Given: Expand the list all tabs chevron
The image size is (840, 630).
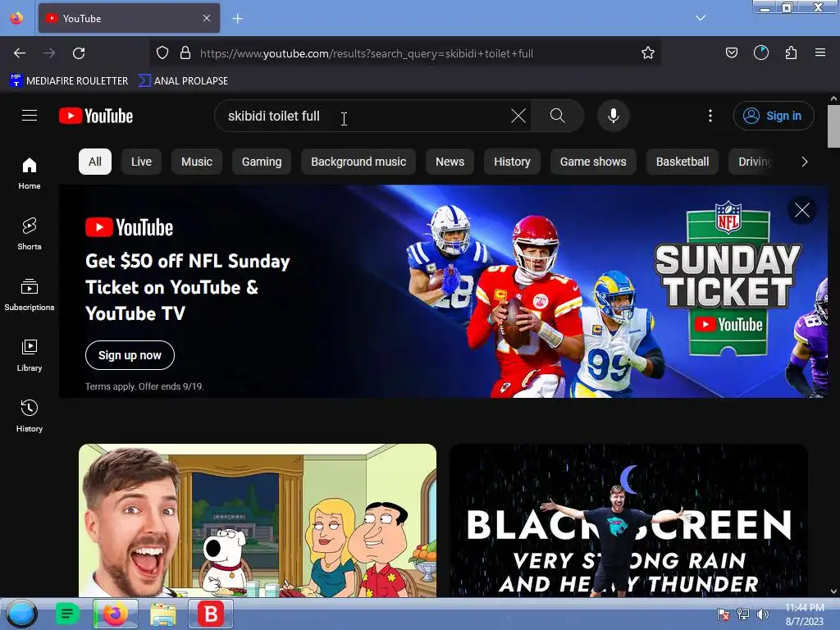Looking at the screenshot, I should pyautogui.click(x=701, y=18).
